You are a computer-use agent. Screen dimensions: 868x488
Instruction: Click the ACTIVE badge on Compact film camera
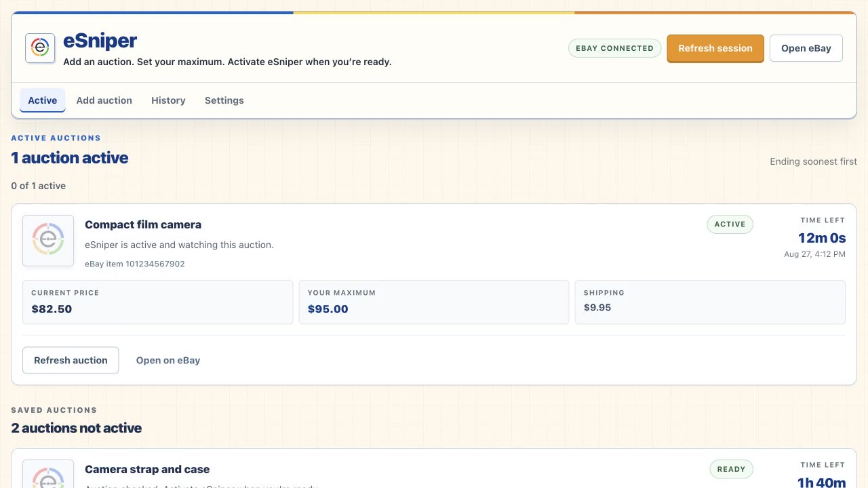(730, 224)
